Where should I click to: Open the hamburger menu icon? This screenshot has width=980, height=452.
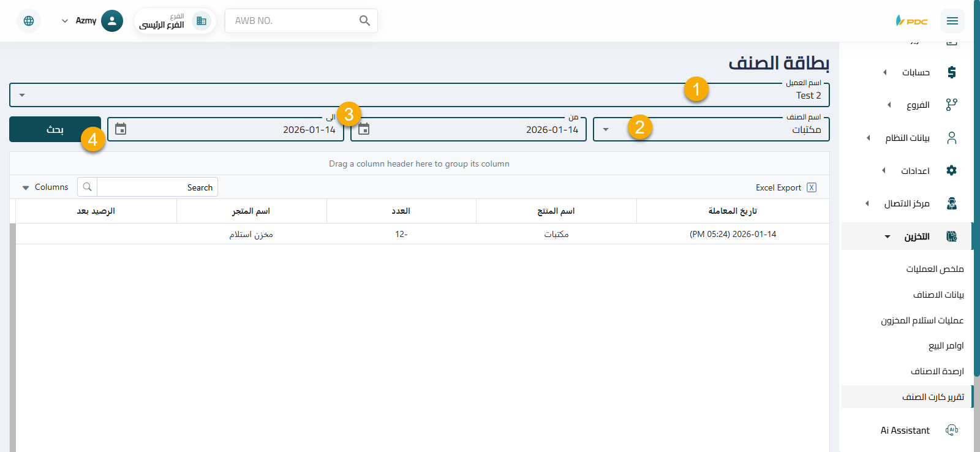pos(952,21)
